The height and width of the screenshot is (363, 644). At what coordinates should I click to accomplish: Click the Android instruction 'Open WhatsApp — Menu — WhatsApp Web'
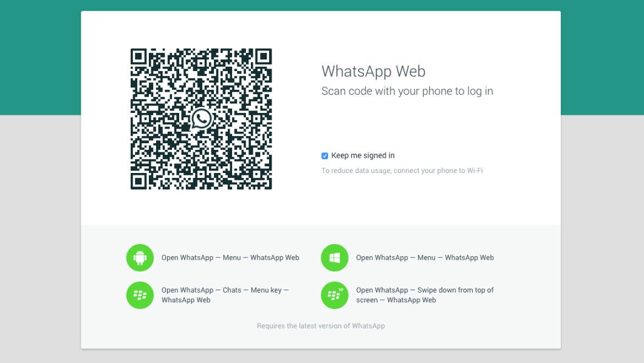230,257
